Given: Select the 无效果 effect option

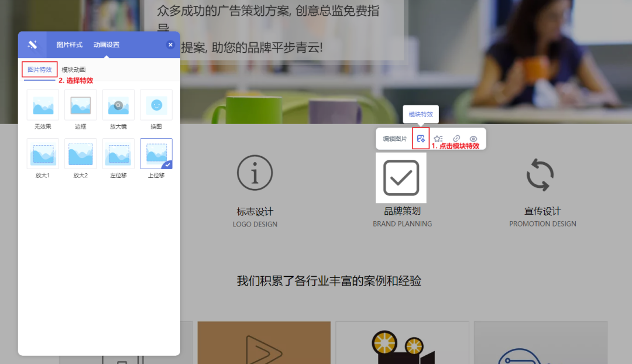Looking at the screenshot, I should tap(43, 106).
